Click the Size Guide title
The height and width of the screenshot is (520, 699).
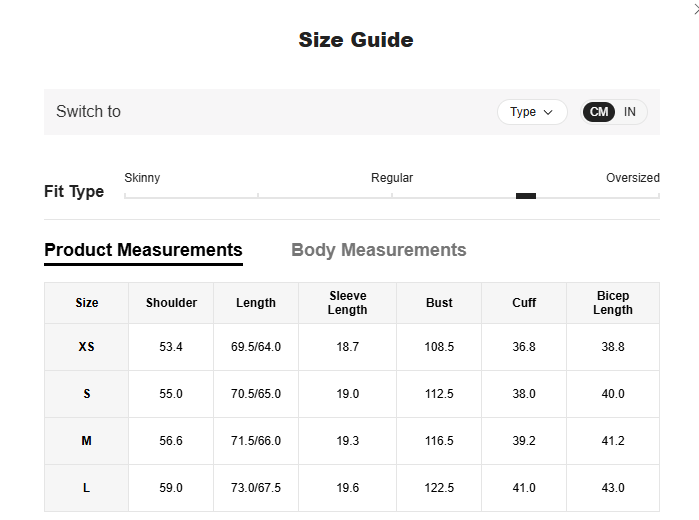[355, 40]
